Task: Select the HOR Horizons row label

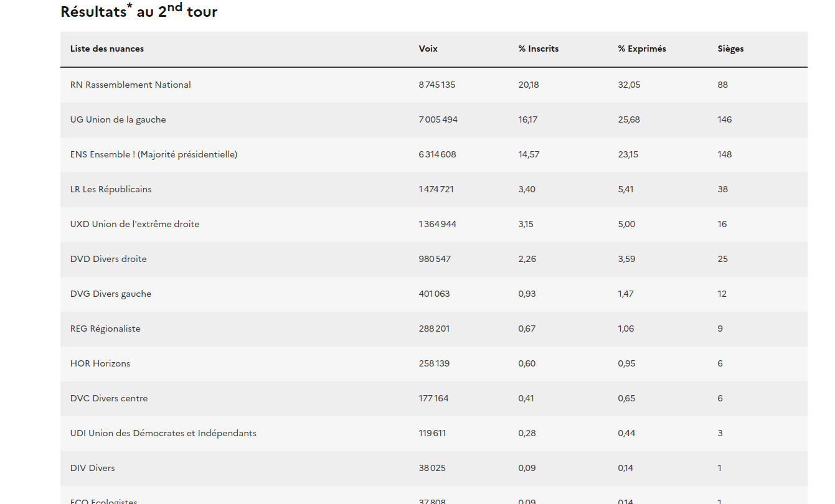Action: pos(100,363)
